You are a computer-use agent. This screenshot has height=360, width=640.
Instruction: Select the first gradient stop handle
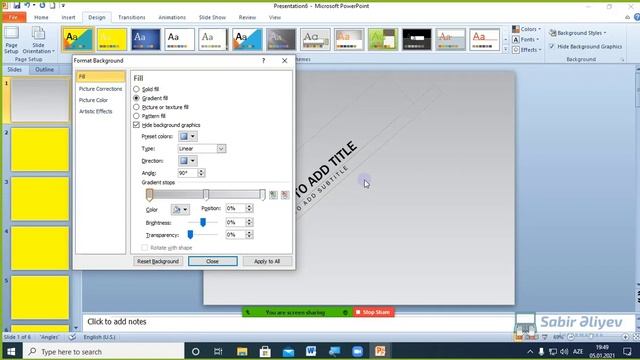(149, 195)
